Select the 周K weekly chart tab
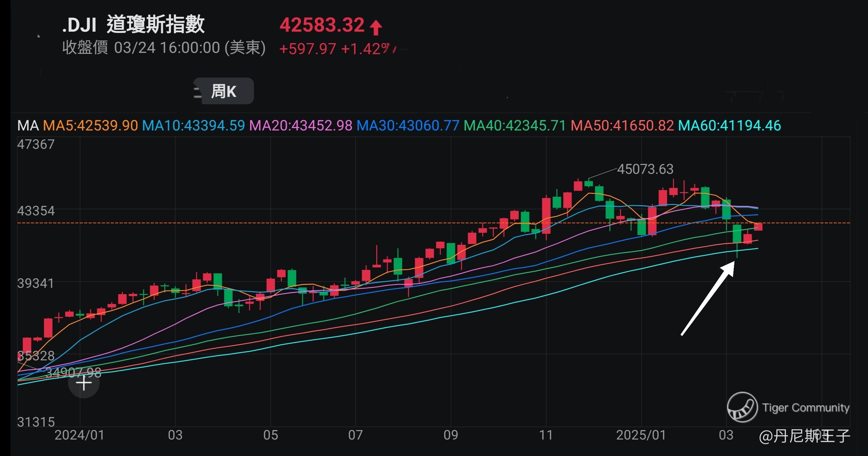The height and width of the screenshot is (456, 868). pyautogui.click(x=223, y=91)
